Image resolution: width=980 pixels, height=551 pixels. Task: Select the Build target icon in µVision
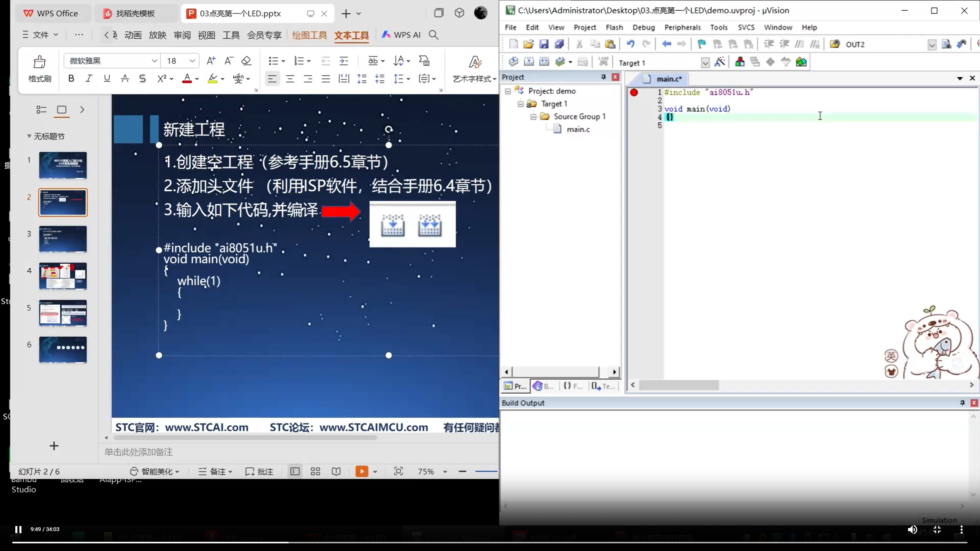529,61
